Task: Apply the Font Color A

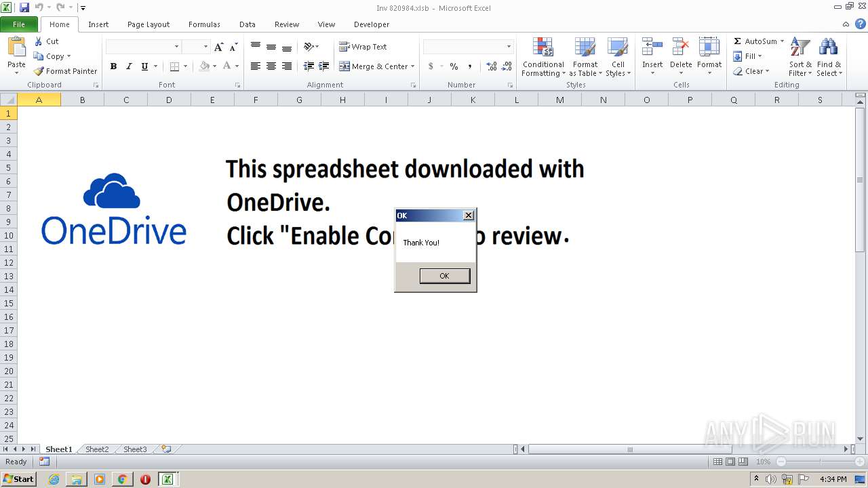Action: [226, 66]
